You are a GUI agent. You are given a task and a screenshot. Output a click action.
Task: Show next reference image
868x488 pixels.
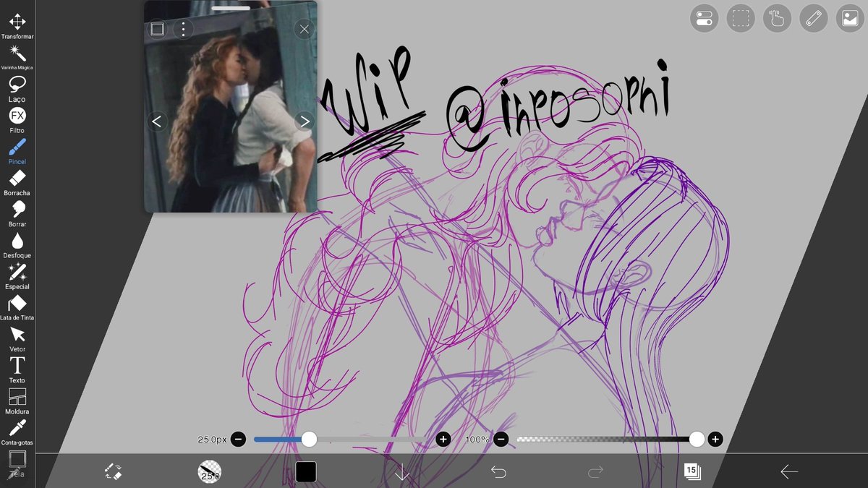[305, 121]
